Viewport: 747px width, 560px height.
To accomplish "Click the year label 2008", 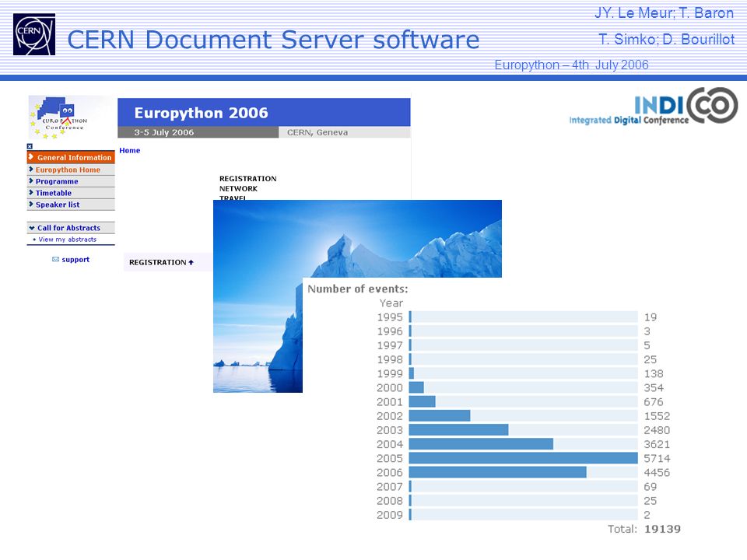I will tap(390, 500).
